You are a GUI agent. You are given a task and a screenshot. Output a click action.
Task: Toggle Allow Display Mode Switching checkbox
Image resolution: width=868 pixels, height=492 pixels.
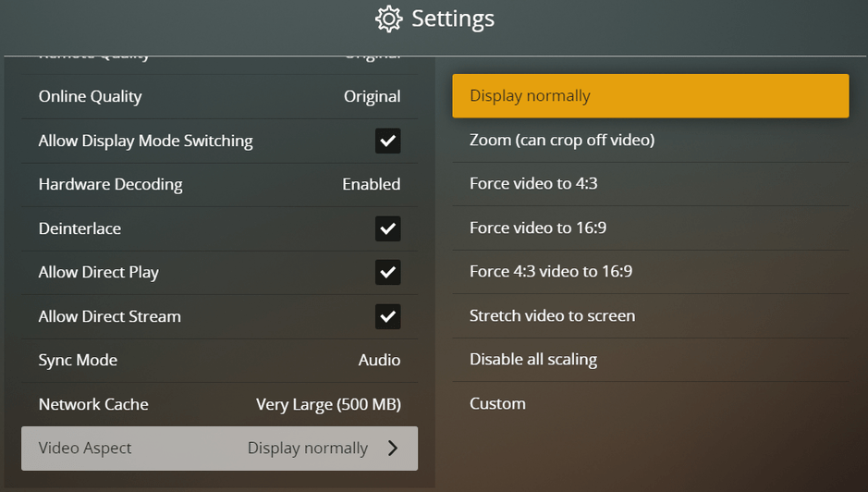388,141
